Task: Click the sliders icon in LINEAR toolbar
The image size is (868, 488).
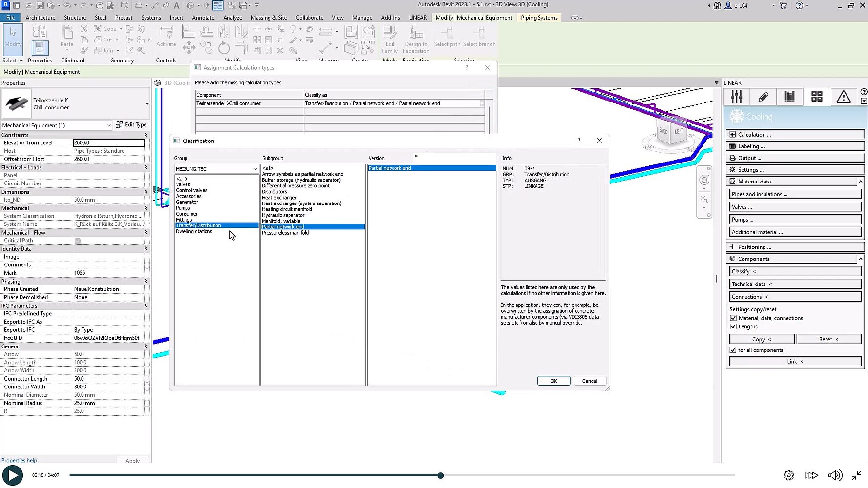Action: click(x=737, y=97)
